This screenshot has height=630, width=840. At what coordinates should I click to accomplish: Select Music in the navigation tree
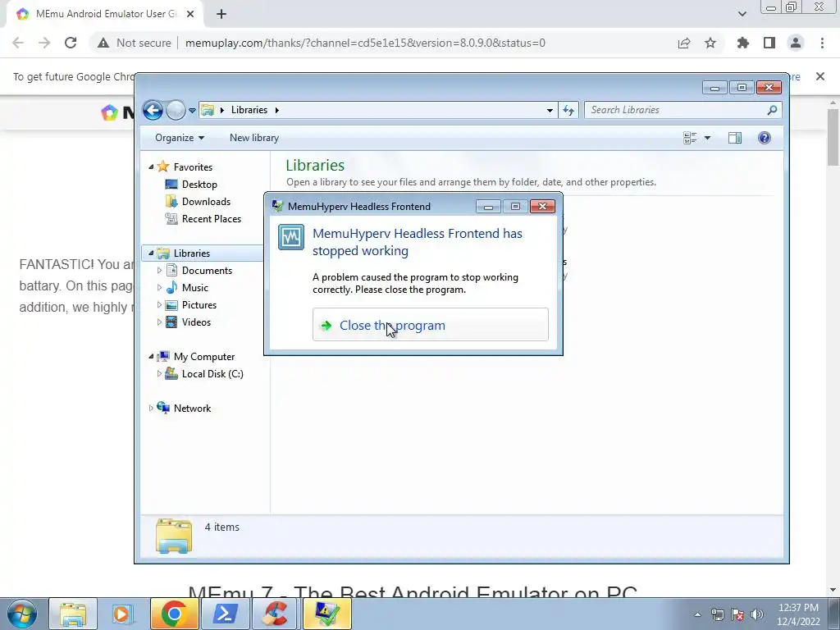point(195,288)
